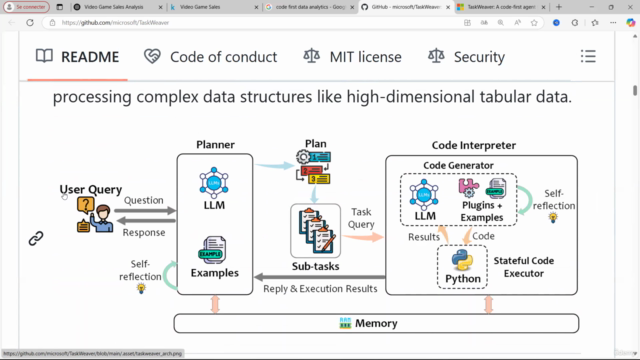Screen dimensions: 640x360
Task: Open the Settings and more ellipsis menu
Action: pyautogui.click(x=613, y=23)
